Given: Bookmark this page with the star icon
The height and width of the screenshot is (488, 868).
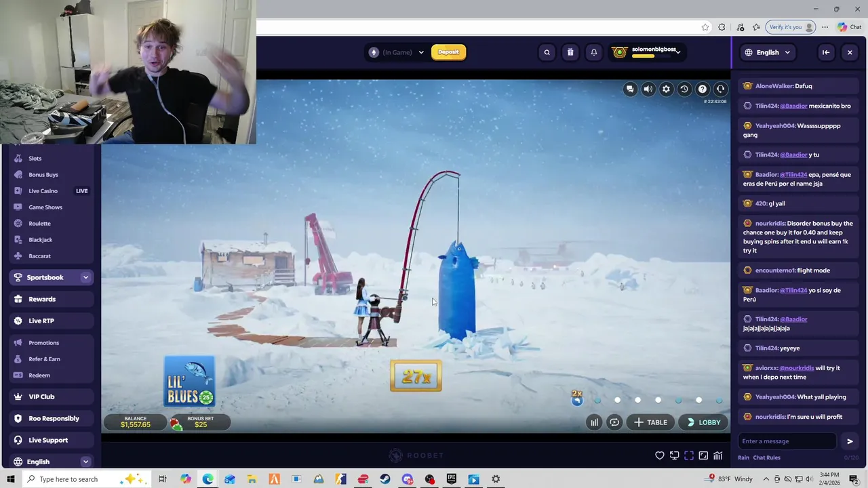Looking at the screenshot, I should pyautogui.click(x=705, y=27).
